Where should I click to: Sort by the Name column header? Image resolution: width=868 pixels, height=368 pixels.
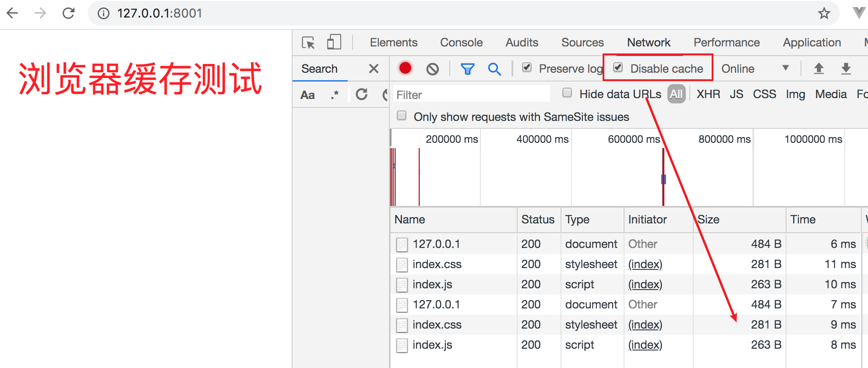pos(453,219)
